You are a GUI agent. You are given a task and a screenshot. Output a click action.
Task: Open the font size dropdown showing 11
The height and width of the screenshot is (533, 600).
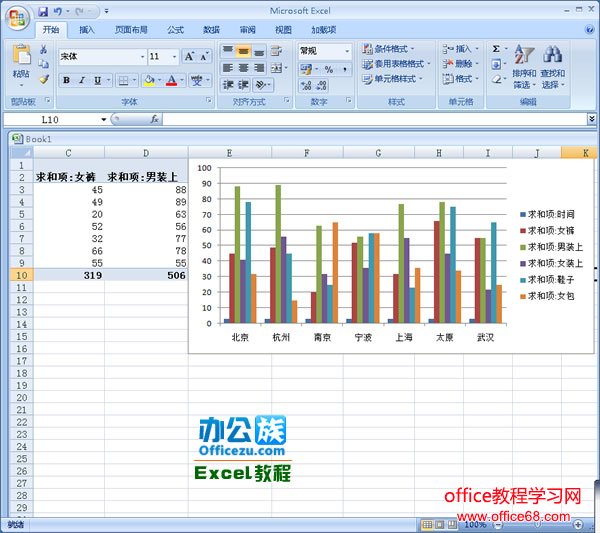click(x=174, y=57)
